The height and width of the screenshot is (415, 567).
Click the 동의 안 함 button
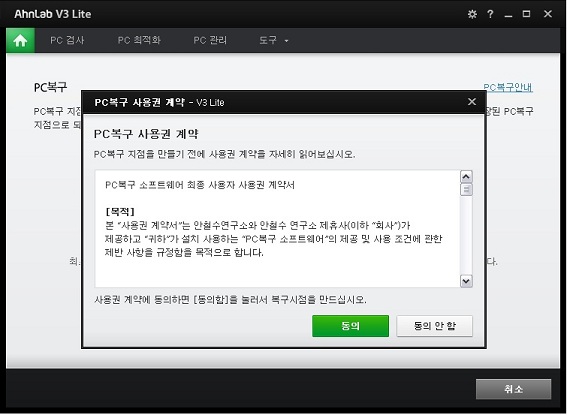(x=435, y=326)
